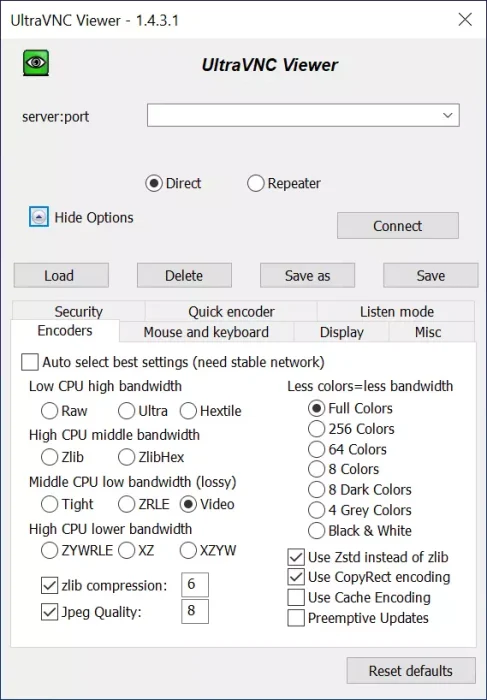Select the XZ encoder radio button
This screenshot has width=487, height=700.
click(126, 550)
